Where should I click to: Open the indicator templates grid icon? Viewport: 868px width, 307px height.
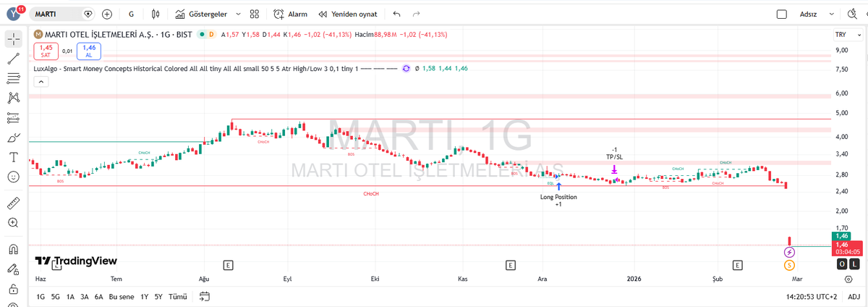coord(254,14)
